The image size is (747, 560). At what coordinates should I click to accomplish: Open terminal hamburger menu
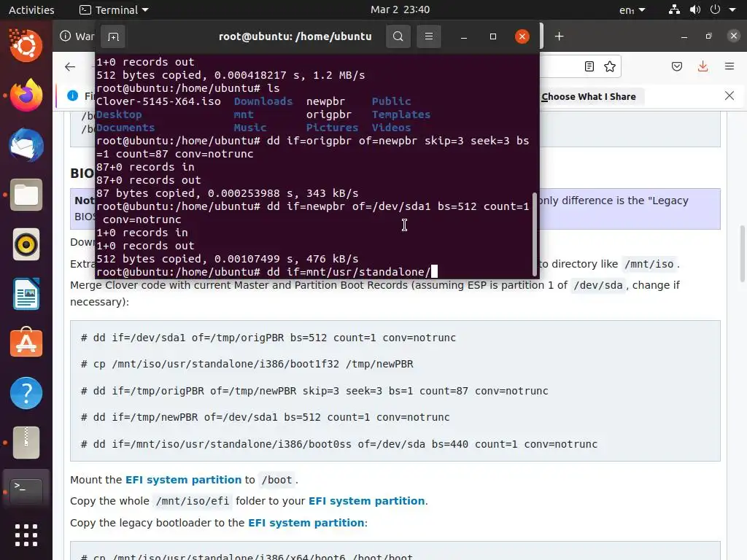[x=429, y=36]
